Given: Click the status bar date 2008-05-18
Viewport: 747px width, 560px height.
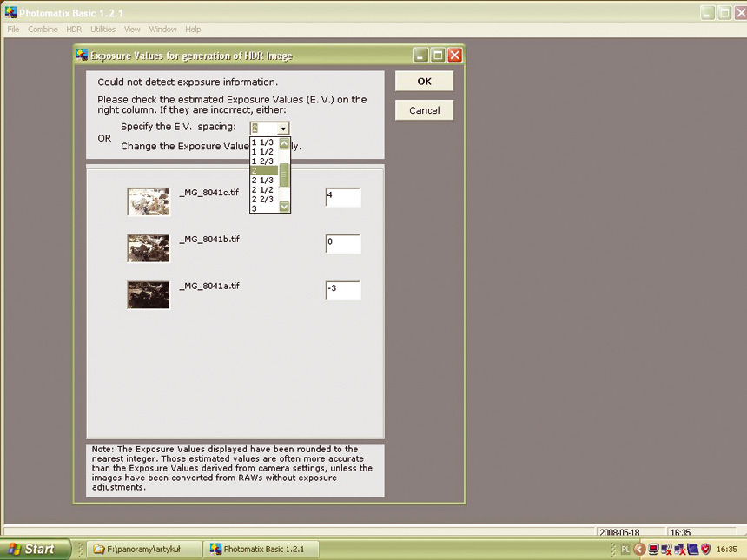Looking at the screenshot, I should click(619, 532).
